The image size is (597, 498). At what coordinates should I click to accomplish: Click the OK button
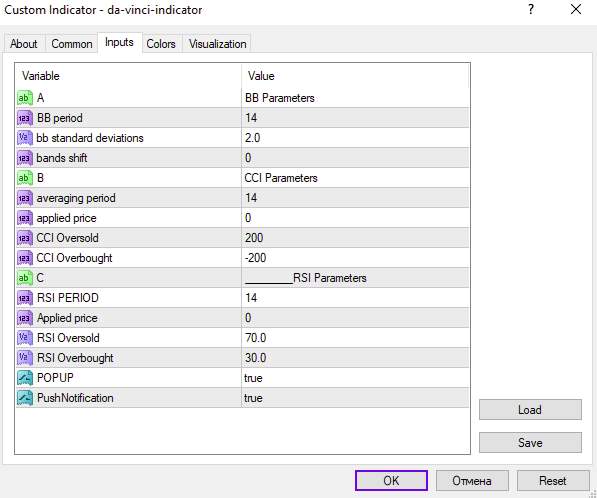coord(391,480)
